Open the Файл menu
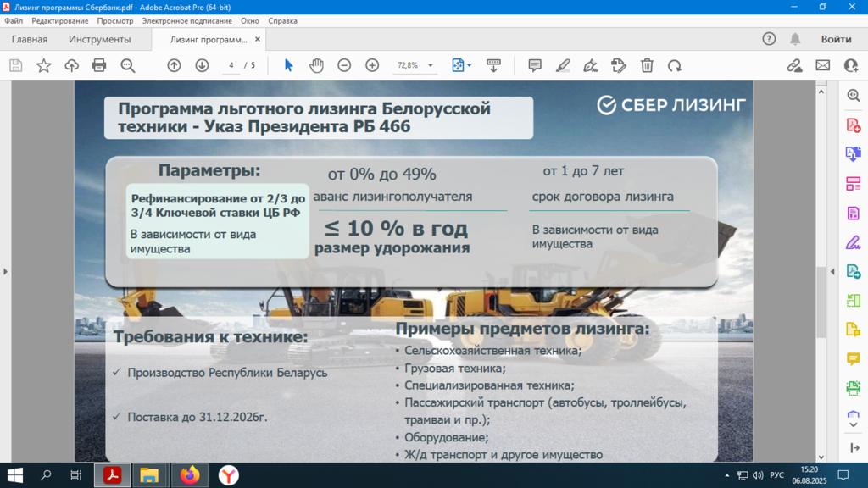 14,21
